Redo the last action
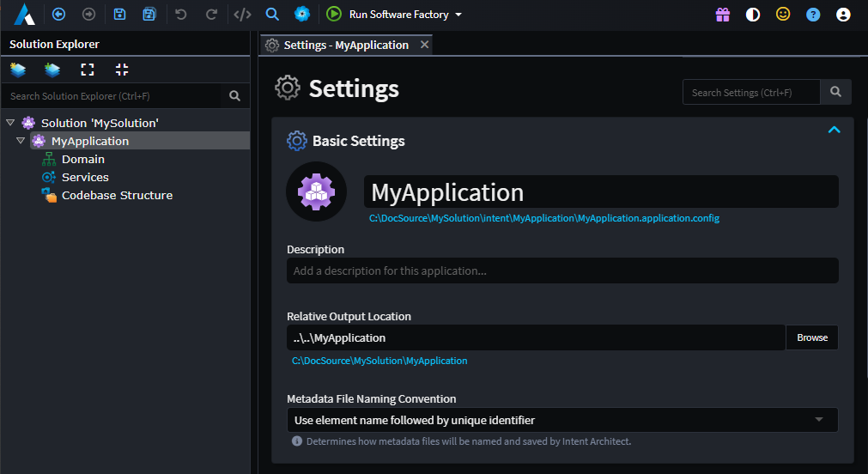Image resolution: width=868 pixels, height=474 pixels. click(211, 15)
